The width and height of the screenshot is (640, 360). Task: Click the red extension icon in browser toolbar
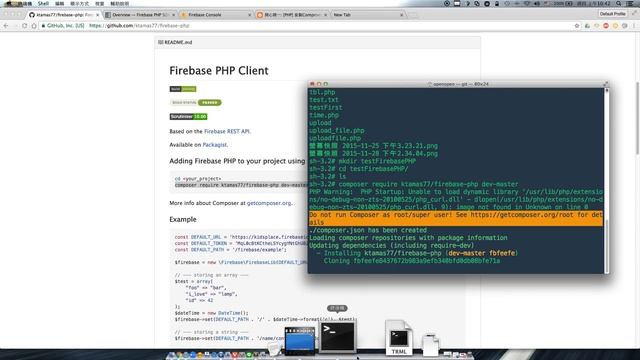pyautogui.click(x=606, y=26)
